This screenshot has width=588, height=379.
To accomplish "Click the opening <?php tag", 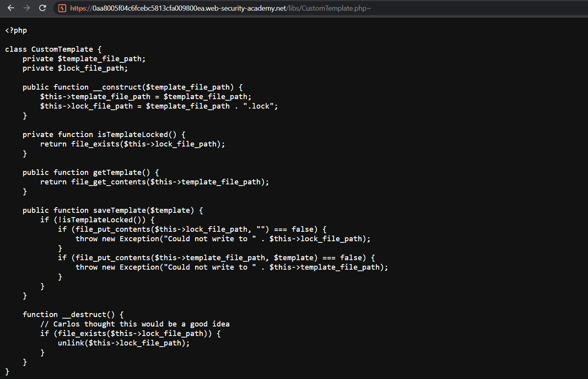I will pyautogui.click(x=15, y=30).
